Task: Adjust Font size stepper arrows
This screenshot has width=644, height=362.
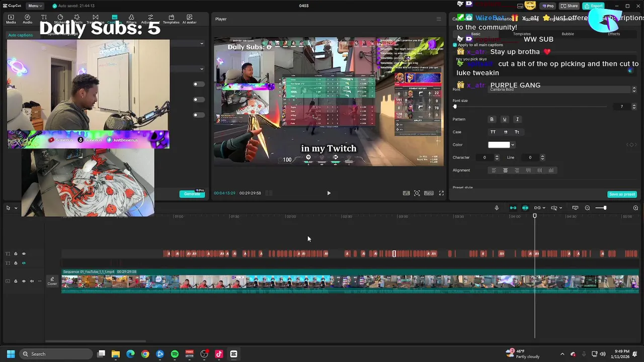Action: (x=634, y=107)
